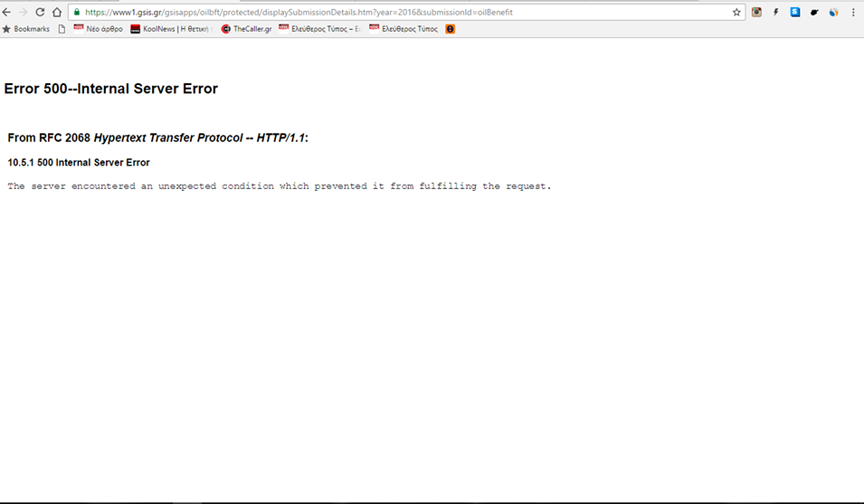Click the browser back arrow
Screen dimensions: 864x504
(x=7, y=12)
